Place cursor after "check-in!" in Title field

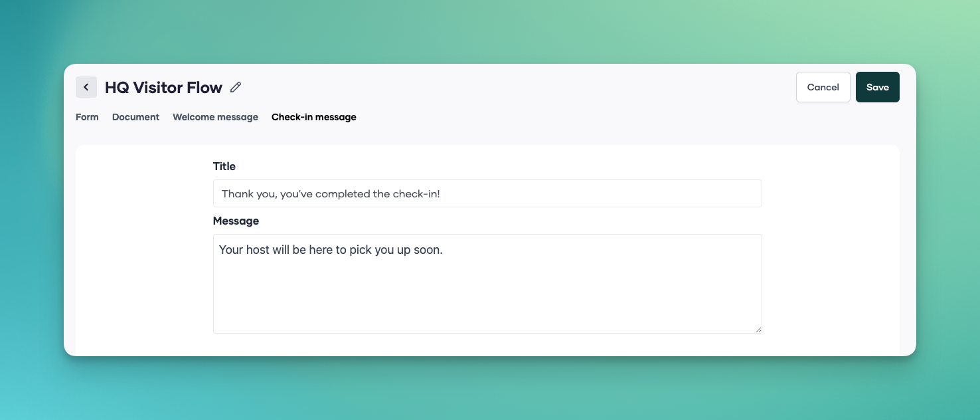click(x=441, y=193)
